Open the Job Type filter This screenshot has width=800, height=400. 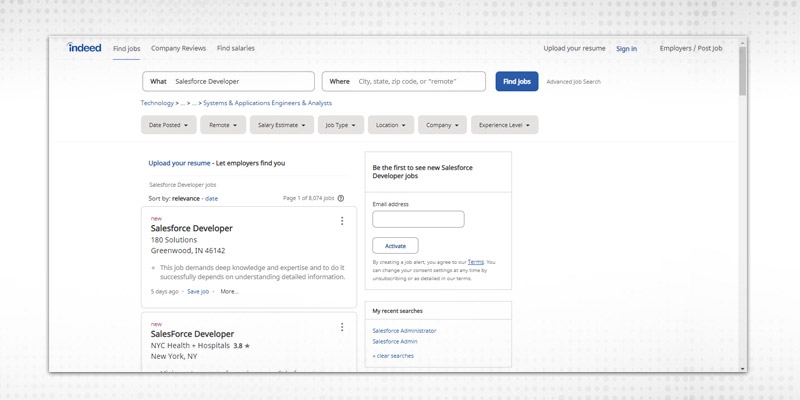[341, 125]
